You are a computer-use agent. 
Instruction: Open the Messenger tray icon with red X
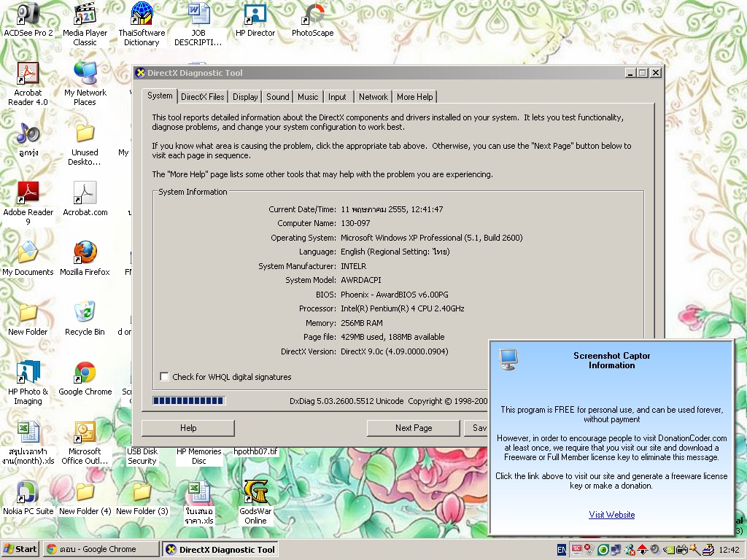point(630,550)
